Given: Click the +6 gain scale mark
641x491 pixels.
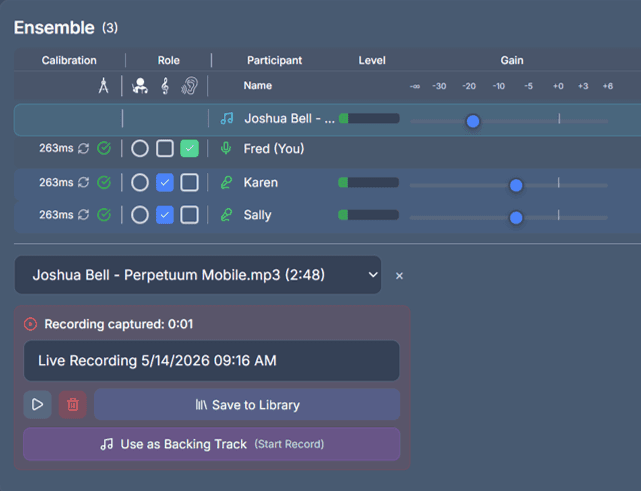Looking at the screenshot, I should tap(607, 86).
